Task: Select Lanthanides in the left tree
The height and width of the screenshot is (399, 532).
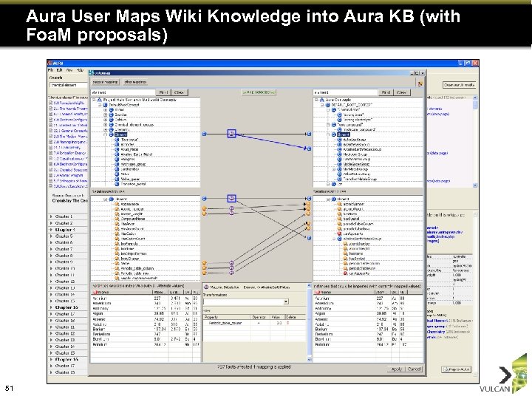Action: pyautogui.click(x=129, y=169)
